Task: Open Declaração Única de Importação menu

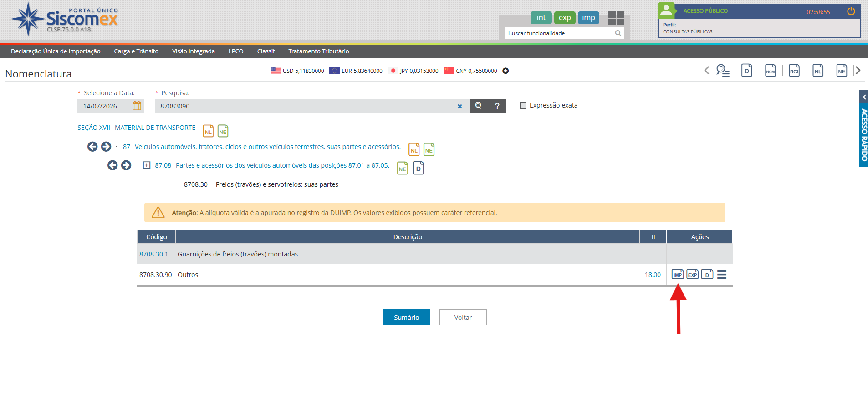Action: click(56, 51)
